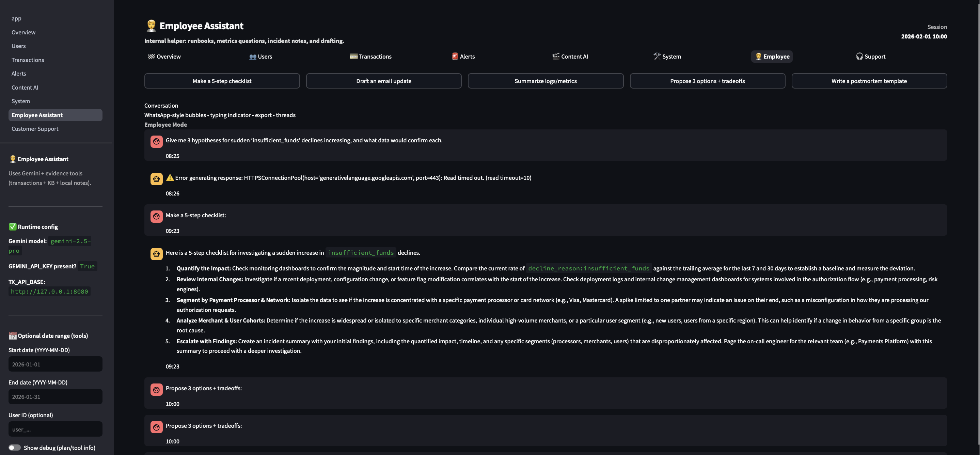Screen dimensions: 980x455
Task: Click the Start date input field
Action: tap(55, 364)
